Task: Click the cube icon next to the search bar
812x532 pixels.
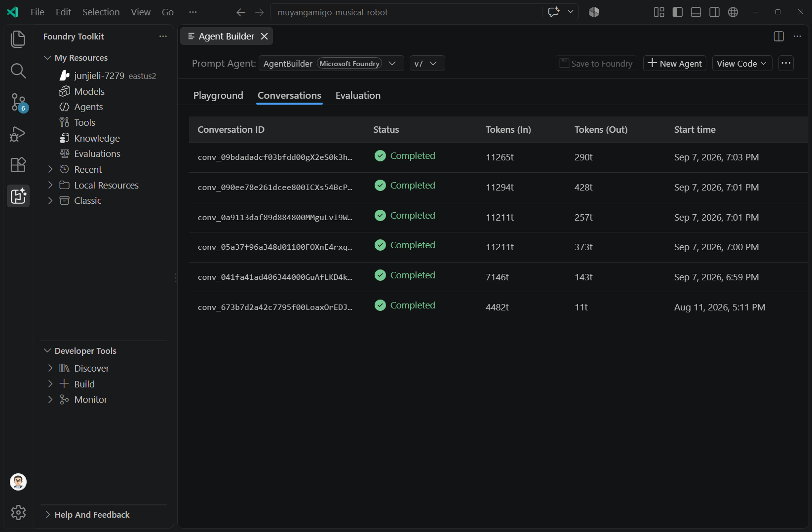Action: [x=594, y=12]
